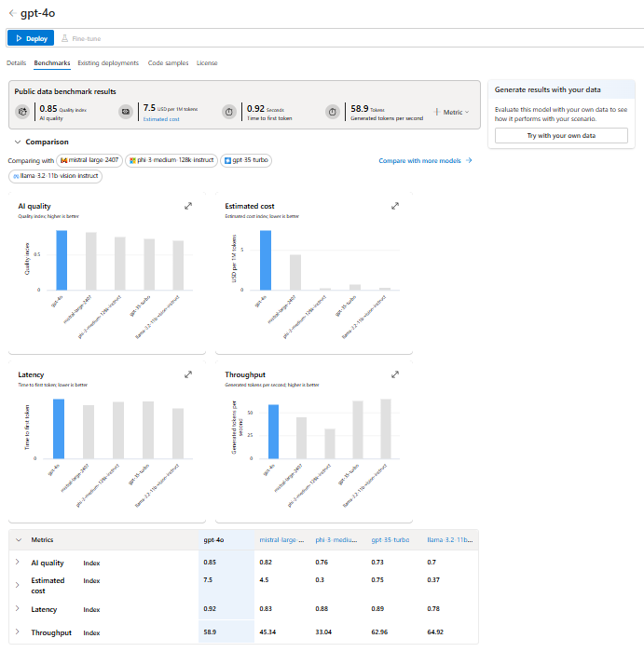This screenshot has width=644, height=652.
Task: Click the generated tokens per second clock icon
Action: [x=333, y=112]
